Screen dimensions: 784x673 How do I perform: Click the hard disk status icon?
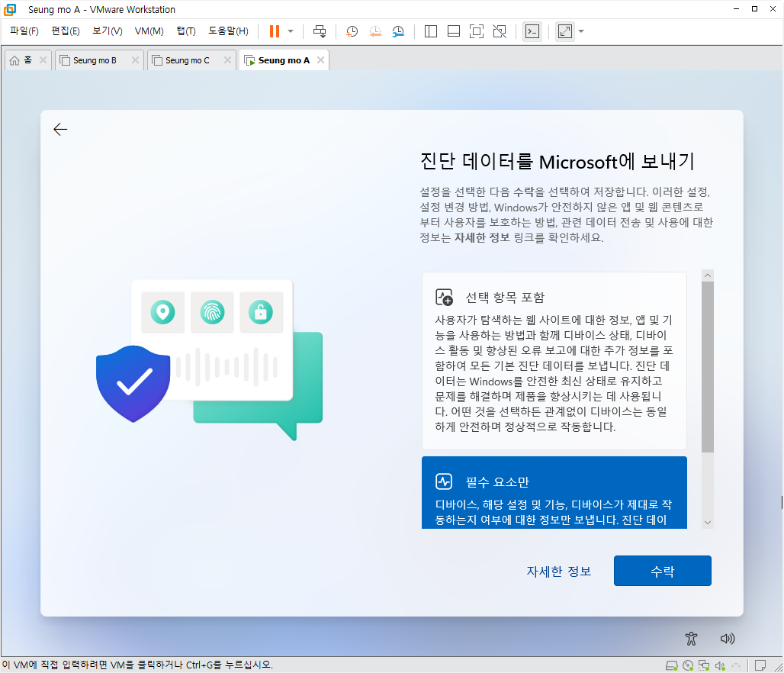(x=671, y=665)
